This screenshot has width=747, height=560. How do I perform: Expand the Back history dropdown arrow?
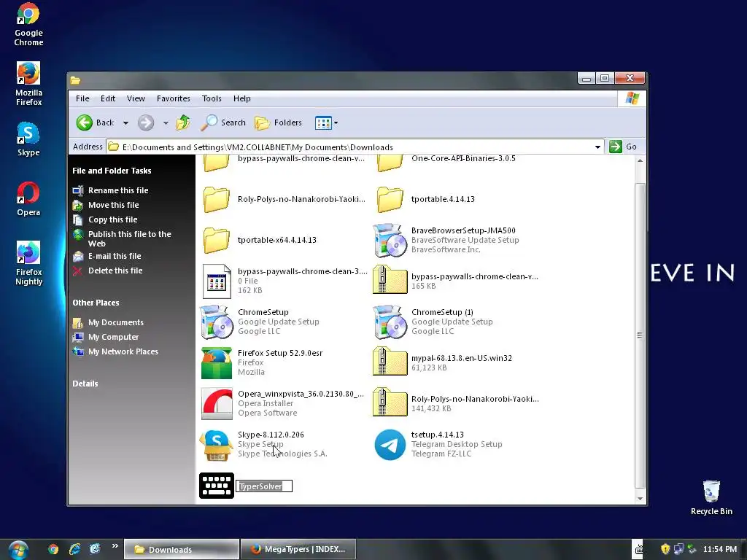125,122
